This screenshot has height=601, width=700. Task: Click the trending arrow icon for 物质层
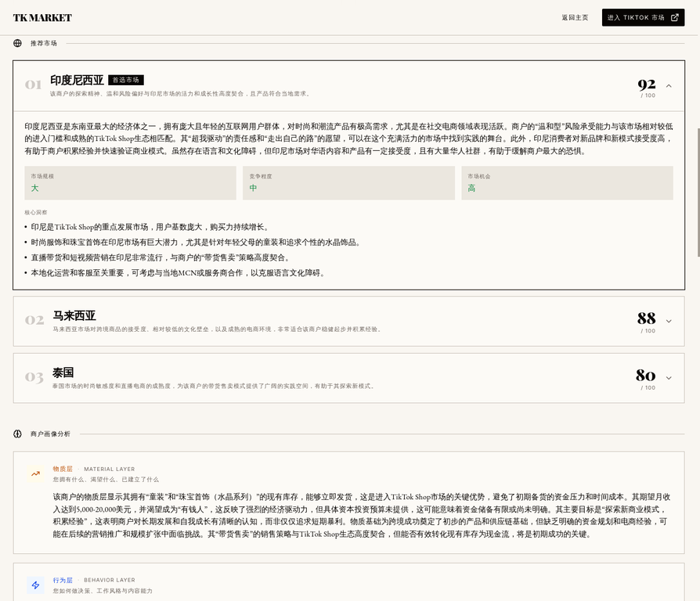pyautogui.click(x=35, y=473)
